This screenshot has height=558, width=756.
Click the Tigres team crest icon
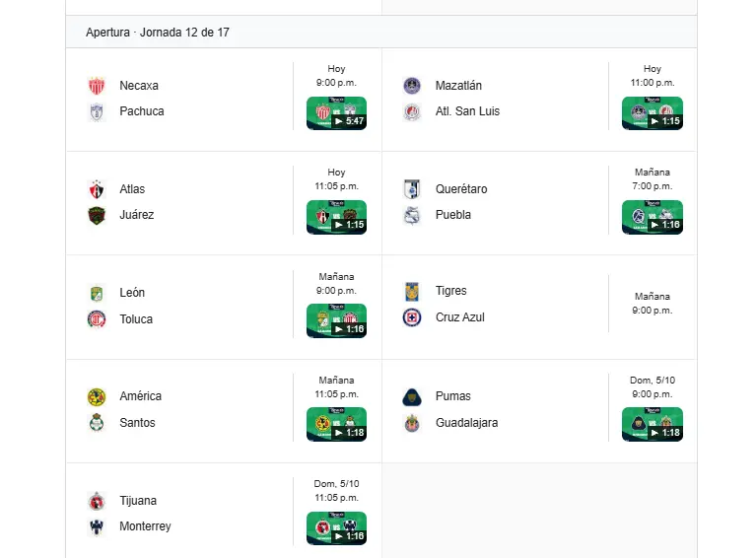click(412, 291)
